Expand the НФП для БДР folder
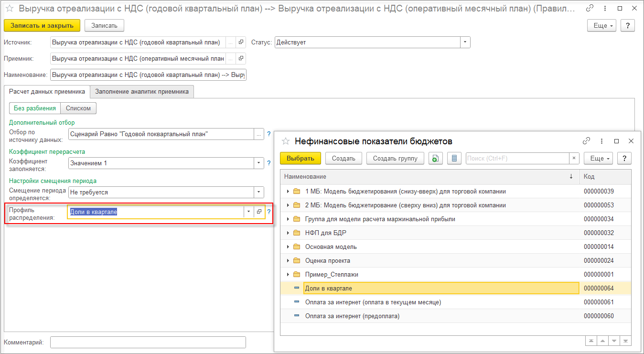Screen dimensions: 644x354 (x=288, y=233)
